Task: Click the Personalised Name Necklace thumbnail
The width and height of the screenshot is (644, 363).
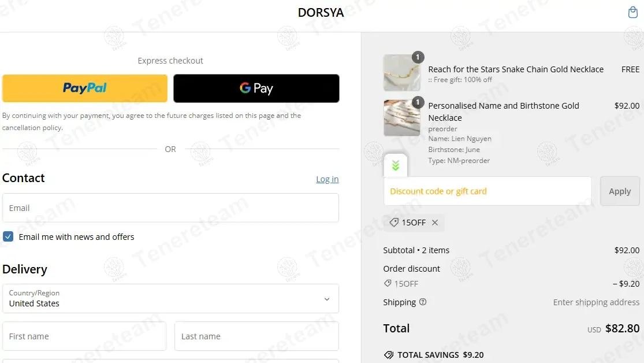Action: tap(402, 118)
